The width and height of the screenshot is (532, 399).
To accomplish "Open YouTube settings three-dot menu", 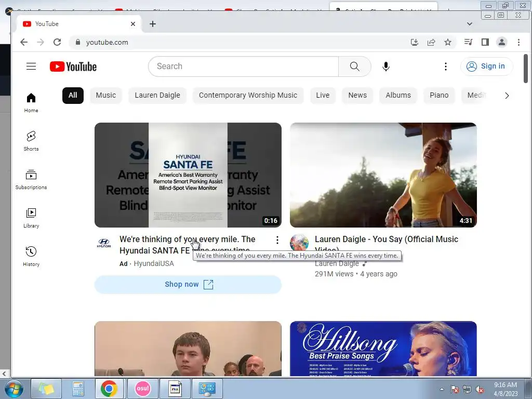I will (445, 66).
